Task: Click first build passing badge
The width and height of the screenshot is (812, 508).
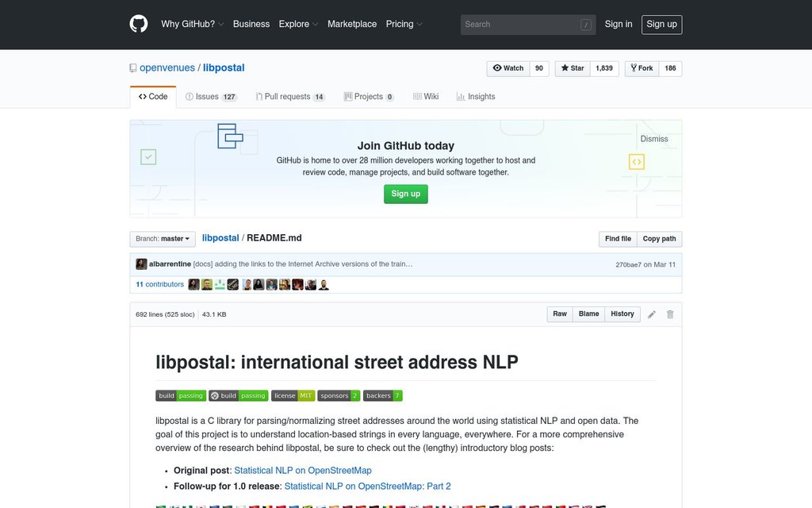Action: click(x=181, y=395)
